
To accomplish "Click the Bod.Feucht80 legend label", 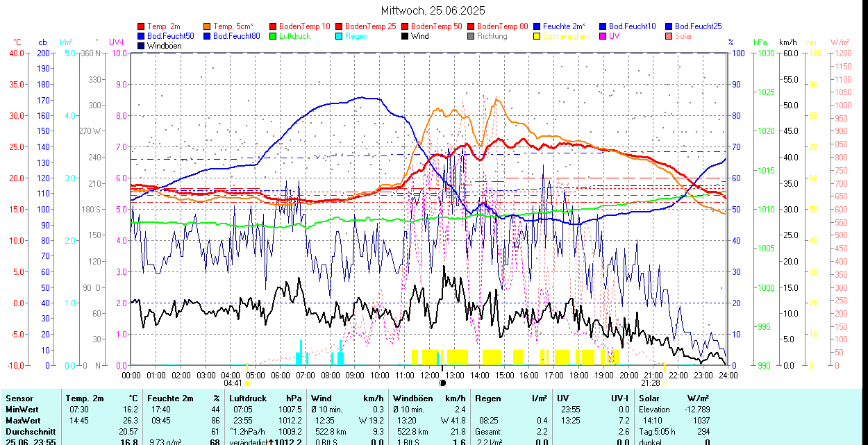I will pos(236,36).
